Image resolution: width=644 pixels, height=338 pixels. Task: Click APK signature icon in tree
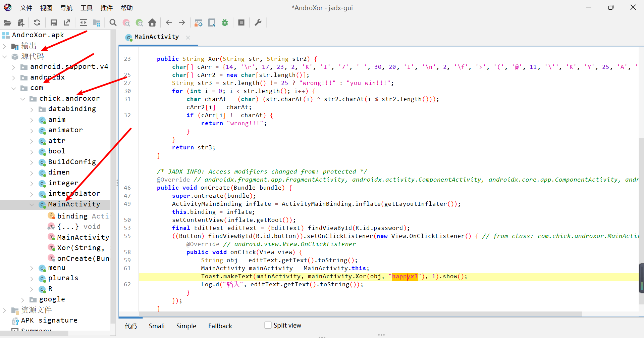click(x=15, y=321)
